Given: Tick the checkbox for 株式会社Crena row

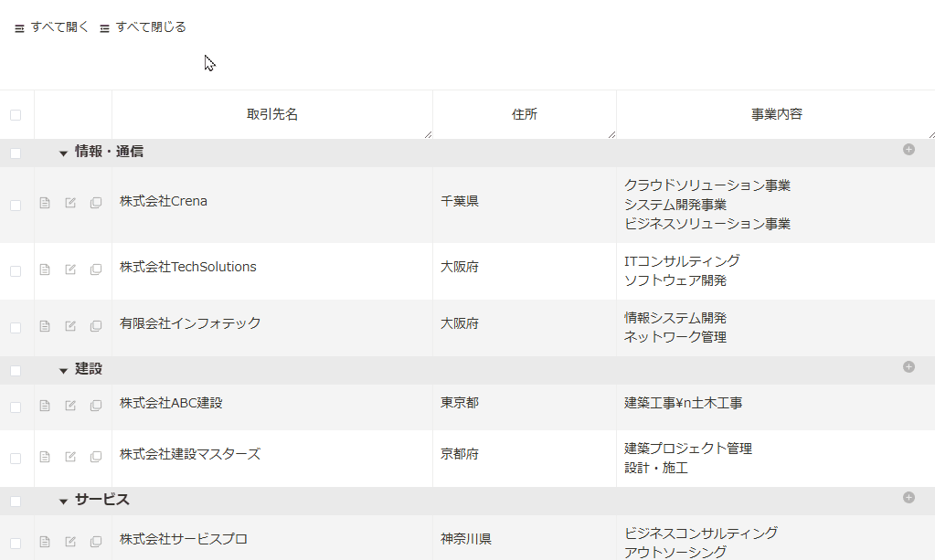Looking at the screenshot, I should coord(16,206).
